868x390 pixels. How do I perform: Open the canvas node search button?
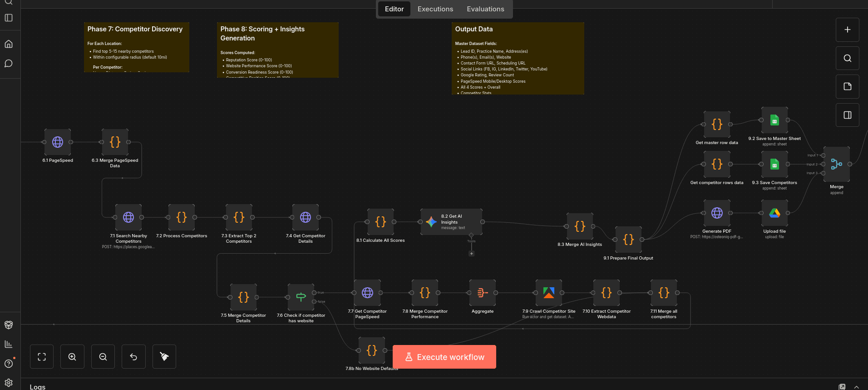(848, 58)
